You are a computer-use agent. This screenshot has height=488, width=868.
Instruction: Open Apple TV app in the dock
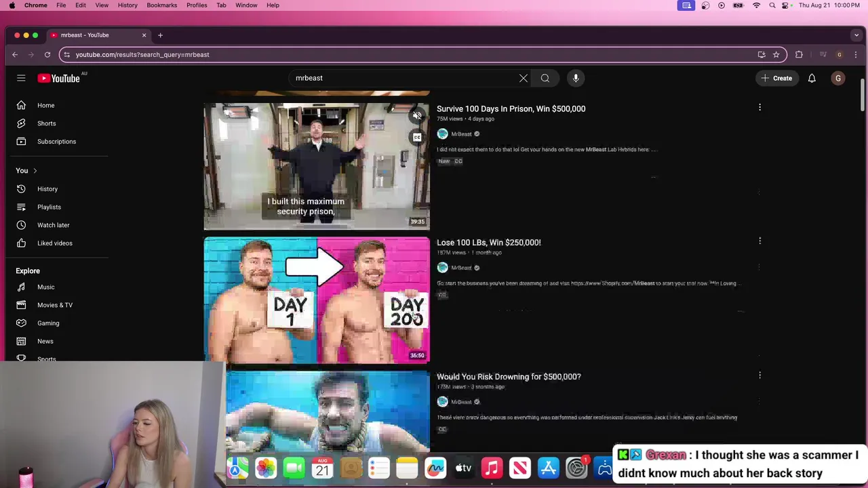coord(463,468)
